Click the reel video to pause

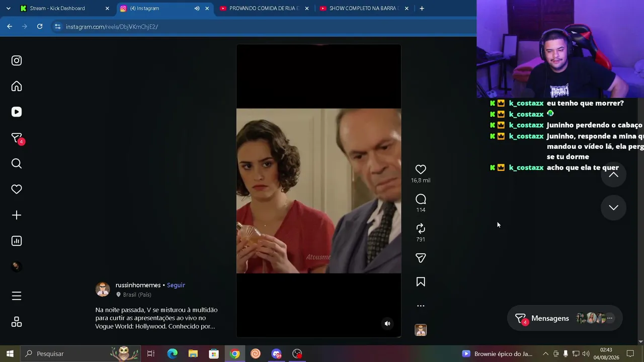point(318,191)
